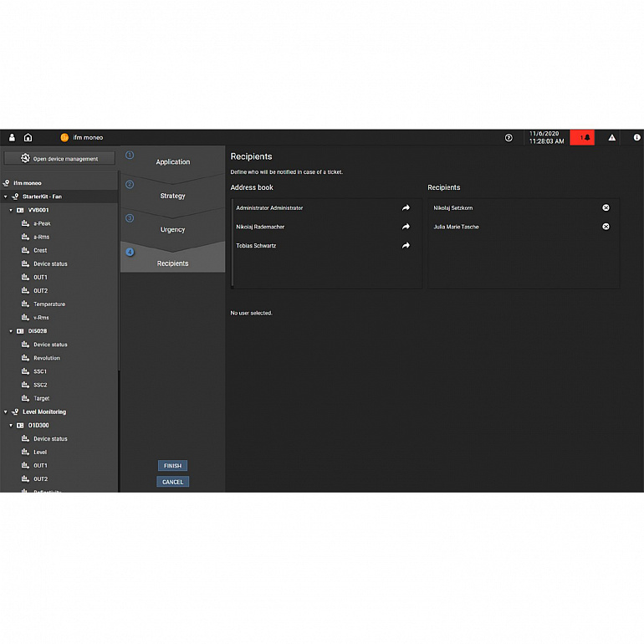Open the user profile icon
This screenshot has height=644, width=644.
[12, 138]
